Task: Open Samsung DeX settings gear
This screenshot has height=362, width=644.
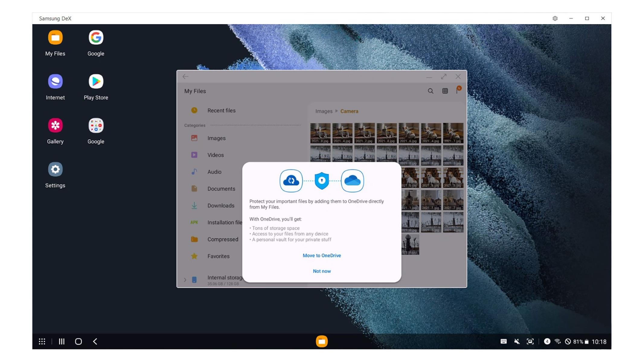Action: coord(555,18)
